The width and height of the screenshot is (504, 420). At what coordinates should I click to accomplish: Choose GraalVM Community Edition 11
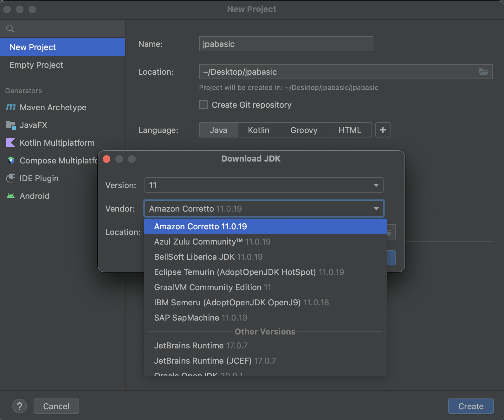pyautogui.click(x=265, y=287)
